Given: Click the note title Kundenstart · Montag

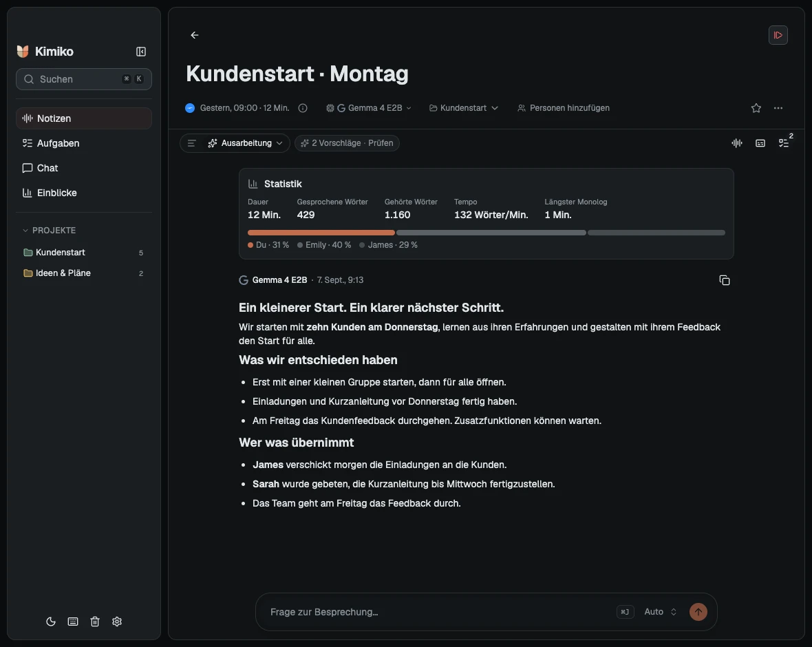Looking at the screenshot, I should [297, 74].
